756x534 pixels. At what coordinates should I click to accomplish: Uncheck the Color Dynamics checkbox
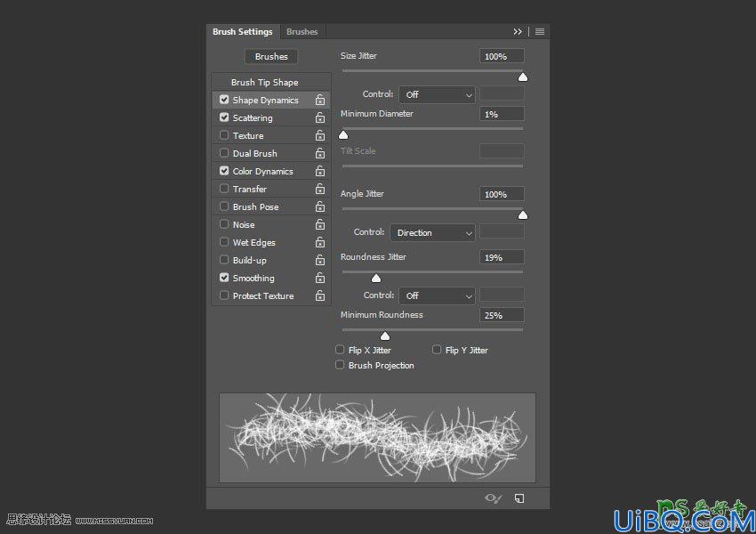[224, 171]
